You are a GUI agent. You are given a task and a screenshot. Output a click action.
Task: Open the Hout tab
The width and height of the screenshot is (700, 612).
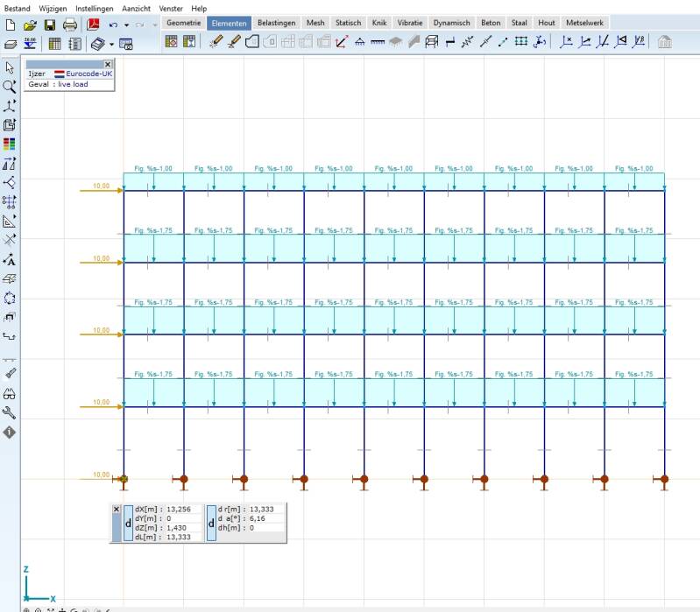click(x=546, y=23)
